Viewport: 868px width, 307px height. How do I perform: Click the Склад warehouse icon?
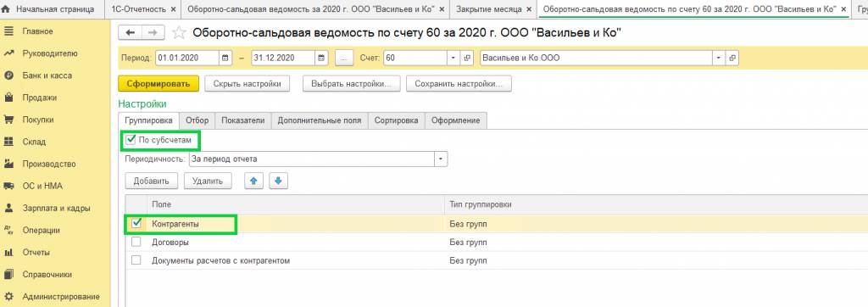[x=8, y=142]
